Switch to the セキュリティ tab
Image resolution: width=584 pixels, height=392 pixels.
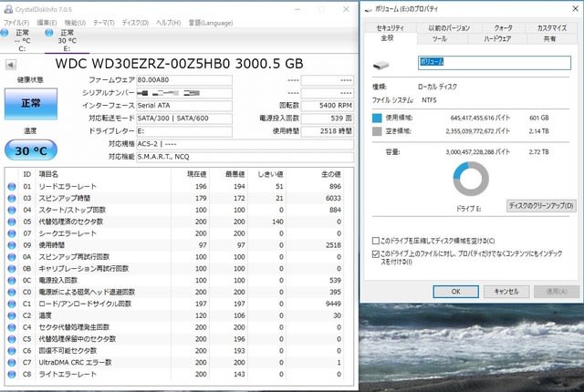pos(390,28)
